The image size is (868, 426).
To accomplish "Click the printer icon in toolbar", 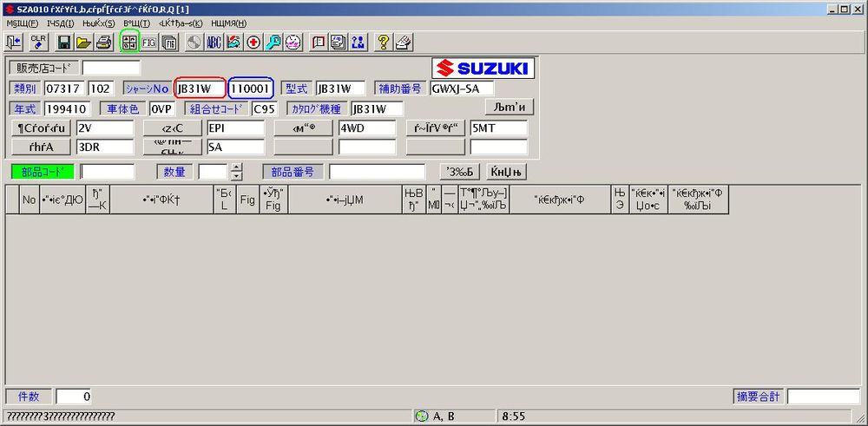I will pos(103,42).
